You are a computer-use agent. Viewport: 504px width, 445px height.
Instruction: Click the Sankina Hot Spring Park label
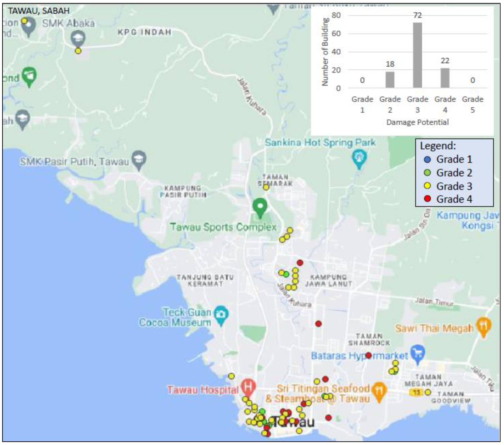click(320, 142)
